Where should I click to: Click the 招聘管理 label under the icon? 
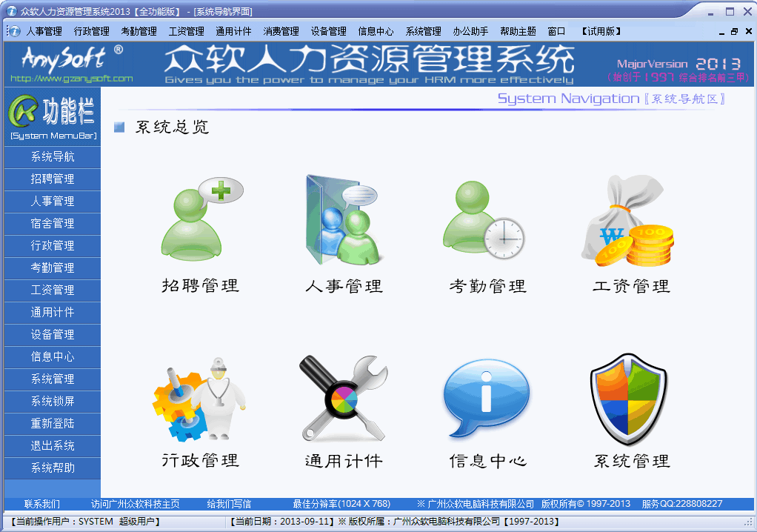click(x=200, y=286)
